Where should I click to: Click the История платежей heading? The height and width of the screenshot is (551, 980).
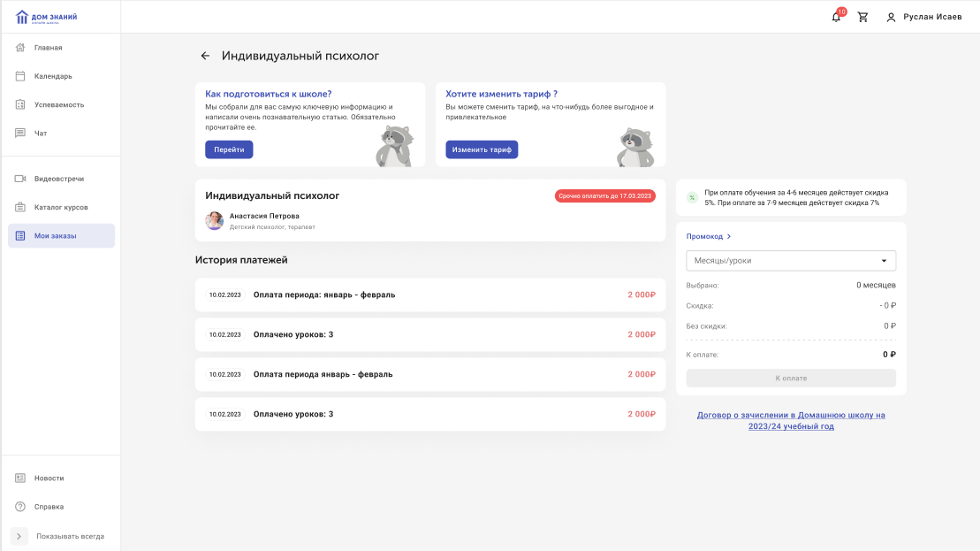tap(241, 259)
